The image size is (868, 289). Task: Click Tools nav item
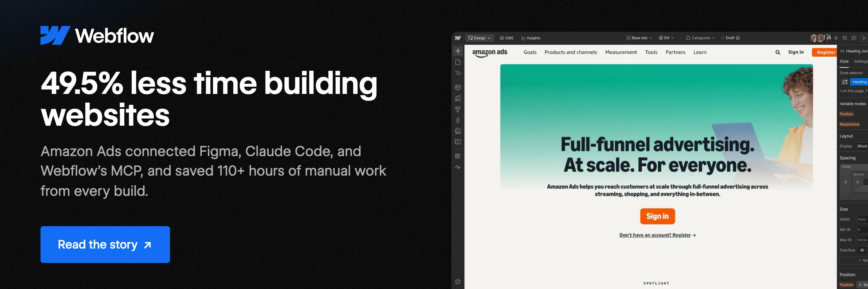coord(651,52)
